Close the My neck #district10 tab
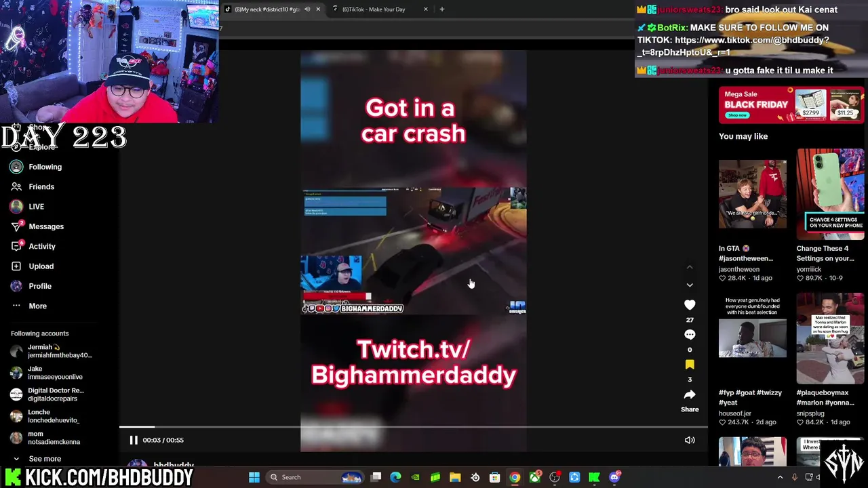The width and height of the screenshot is (868, 488). click(x=317, y=9)
